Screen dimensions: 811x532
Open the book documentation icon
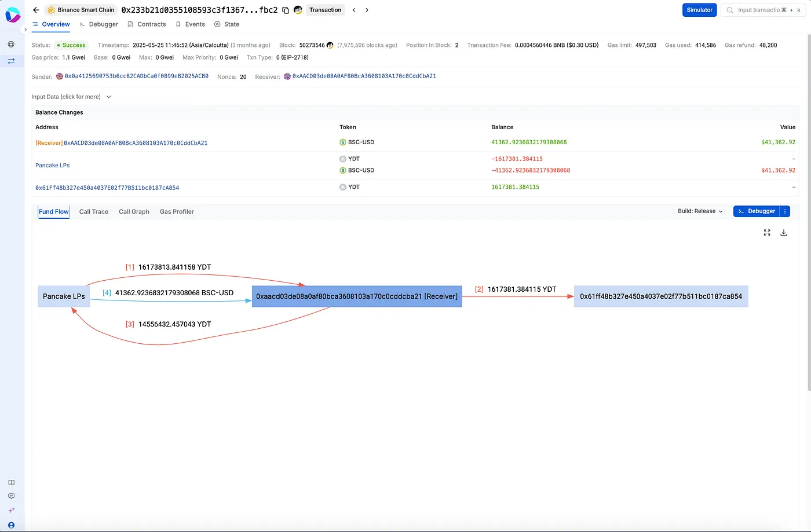coord(11,482)
